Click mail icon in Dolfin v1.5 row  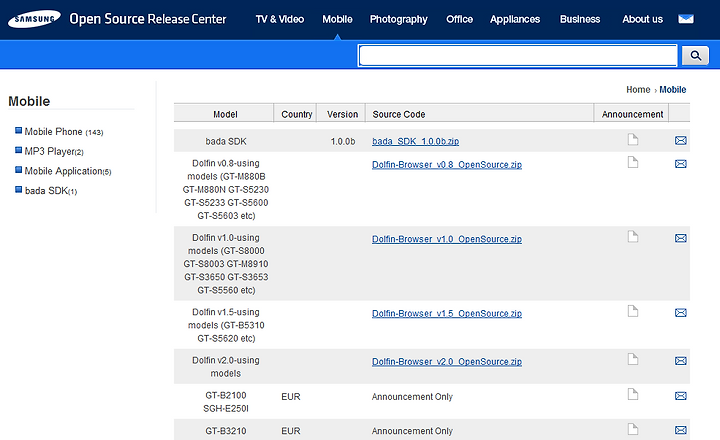click(681, 312)
